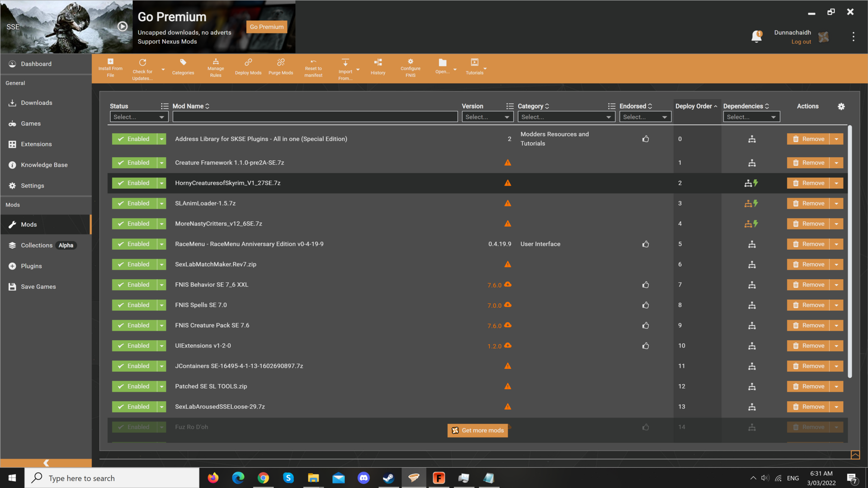Click Creature Framework warning icon

point(508,163)
